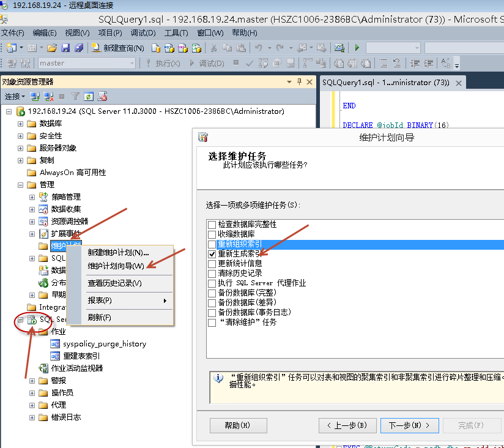Uncheck the 重新生成索引 checkbox
This screenshot has width=504, height=448.
(212, 254)
